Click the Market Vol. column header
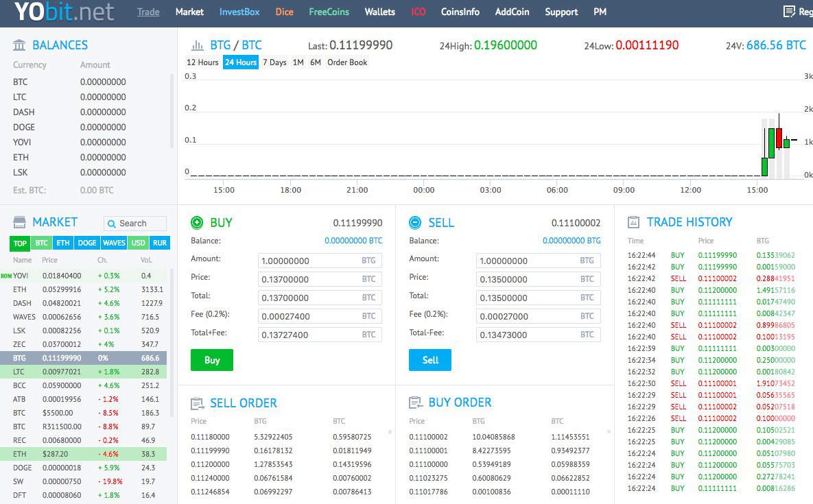This screenshot has width=813, height=504. 146,260
